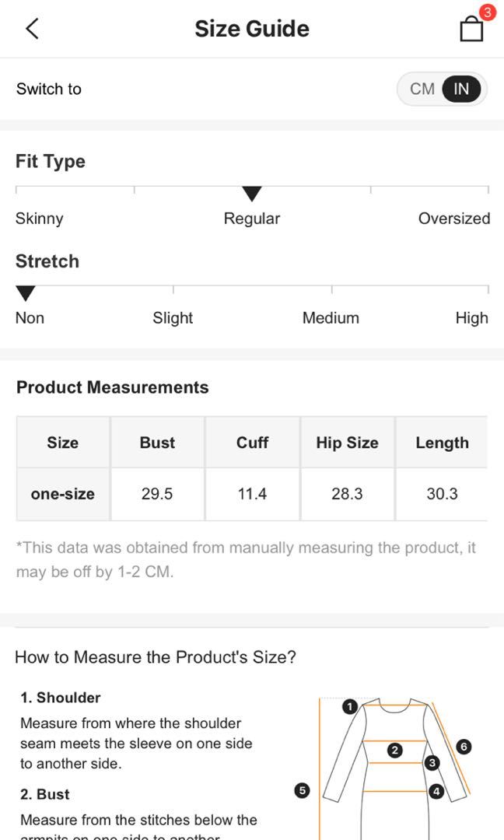This screenshot has width=504, height=840.
Task: Tap marker number 6 on the sleeve
Action: [x=464, y=746]
